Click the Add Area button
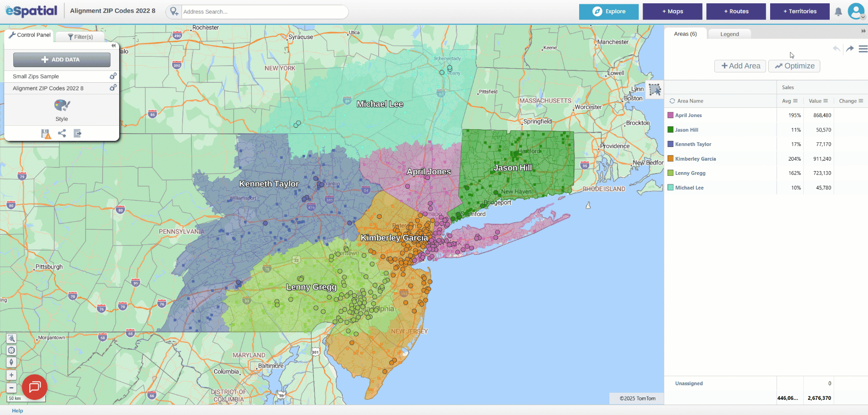 (740, 66)
